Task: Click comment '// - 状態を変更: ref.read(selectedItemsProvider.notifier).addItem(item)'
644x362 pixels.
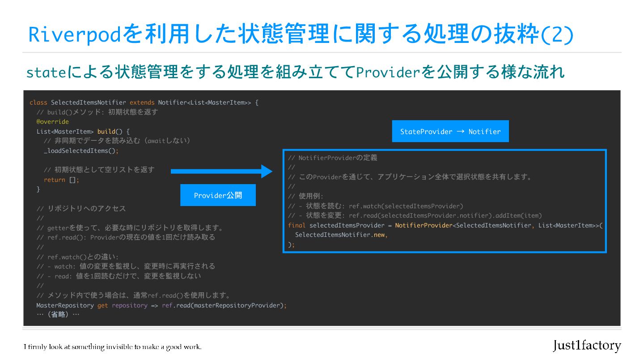Action: (415, 215)
